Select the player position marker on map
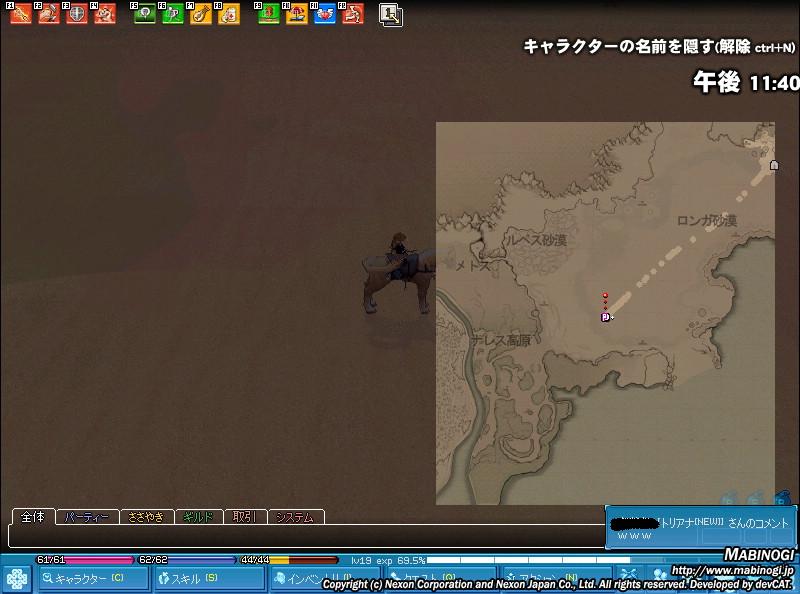 [x=605, y=317]
